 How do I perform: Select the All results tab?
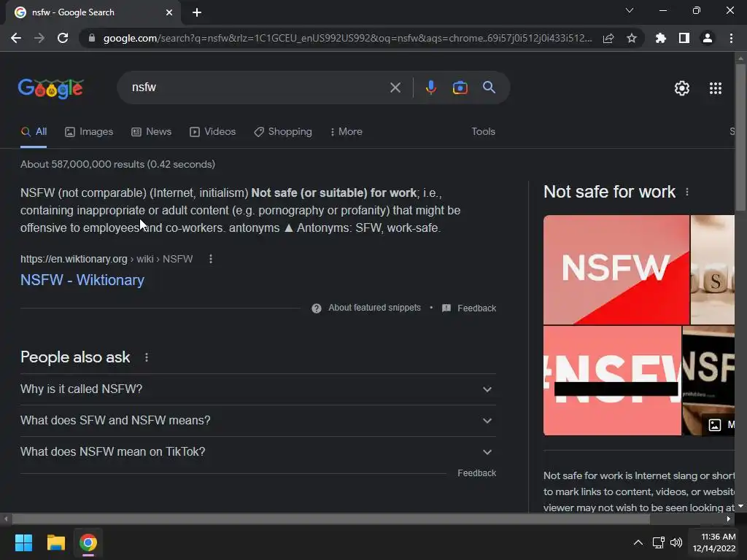tap(34, 132)
